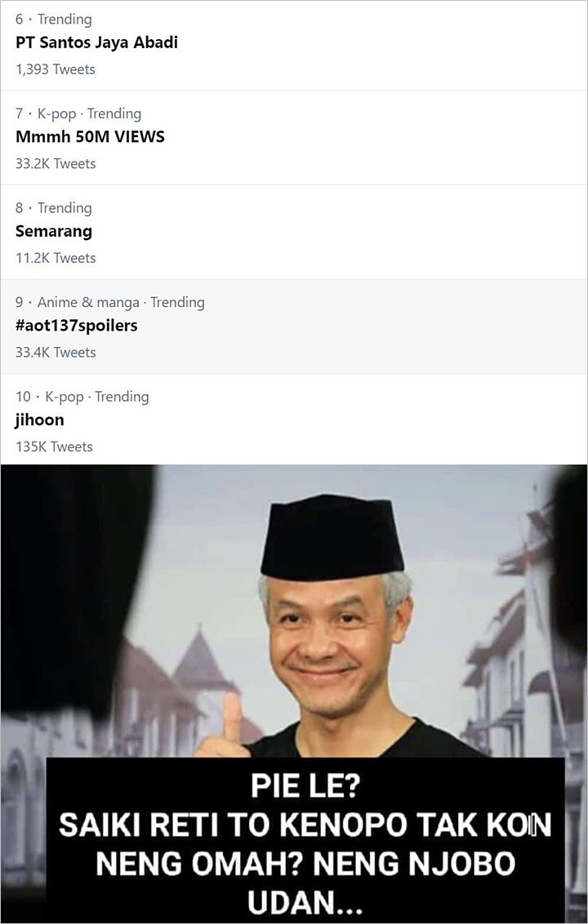
Task: Click the '10 · K-pop · Trending' label
Action: tap(82, 397)
